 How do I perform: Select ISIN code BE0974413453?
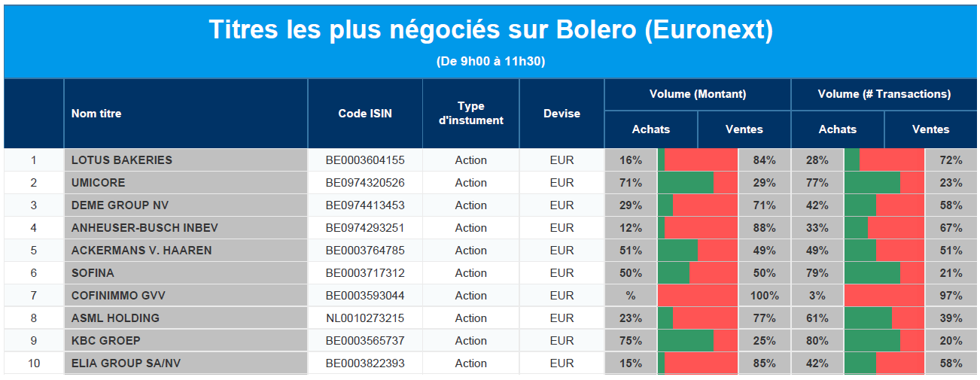(365, 205)
